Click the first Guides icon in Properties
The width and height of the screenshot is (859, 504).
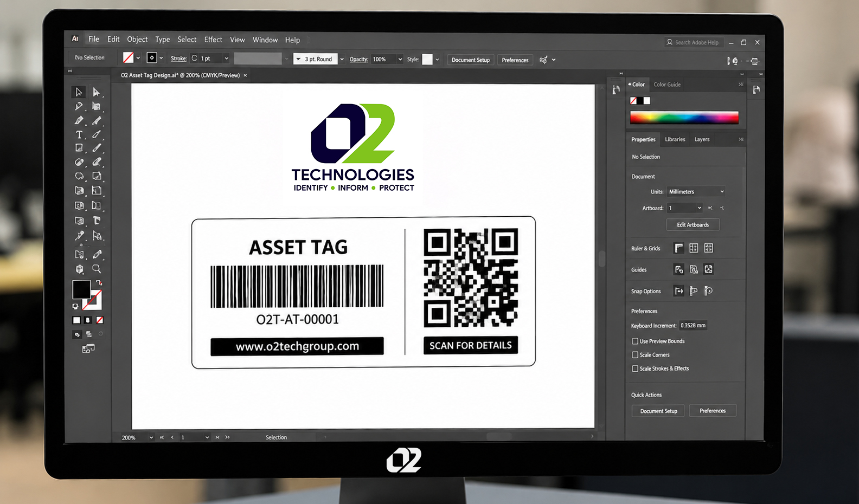(x=678, y=269)
